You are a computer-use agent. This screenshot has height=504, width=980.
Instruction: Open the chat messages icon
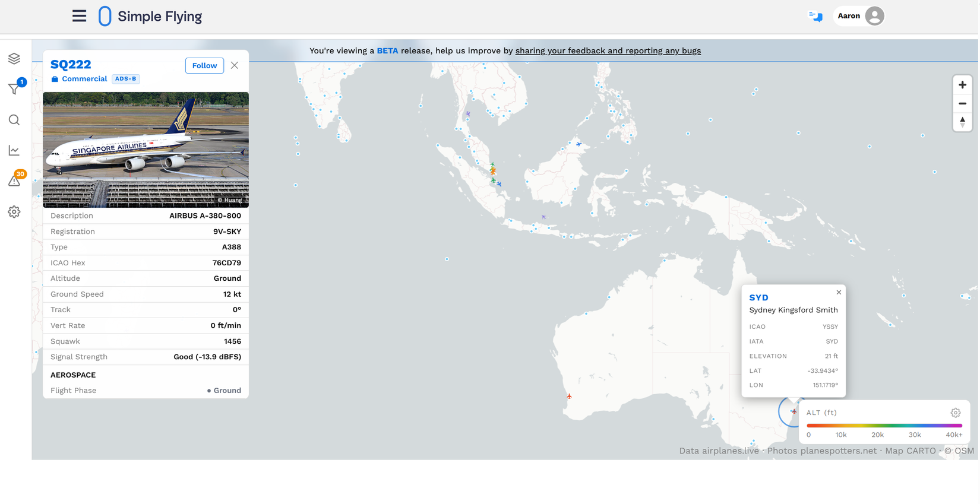pos(816,16)
